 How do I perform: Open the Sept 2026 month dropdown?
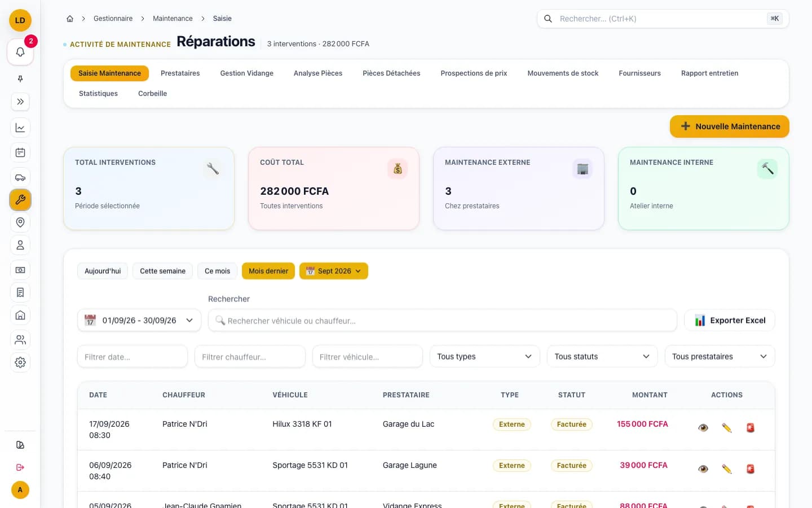click(334, 271)
